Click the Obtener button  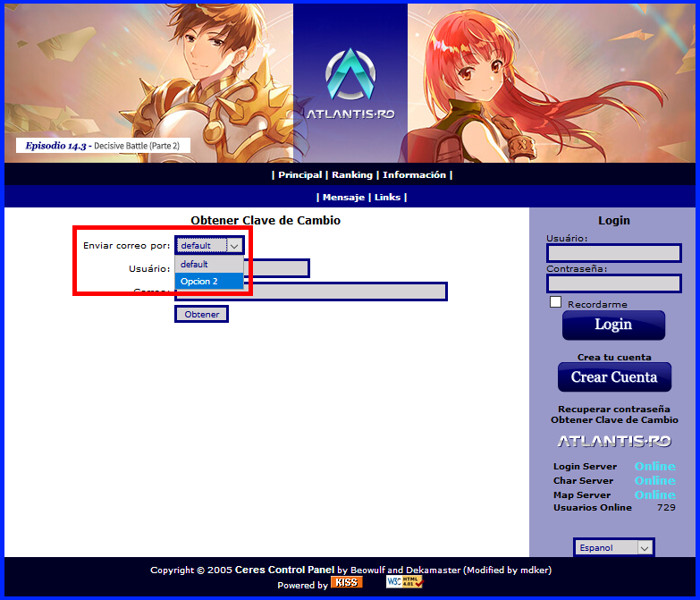[x=201, y=314]
